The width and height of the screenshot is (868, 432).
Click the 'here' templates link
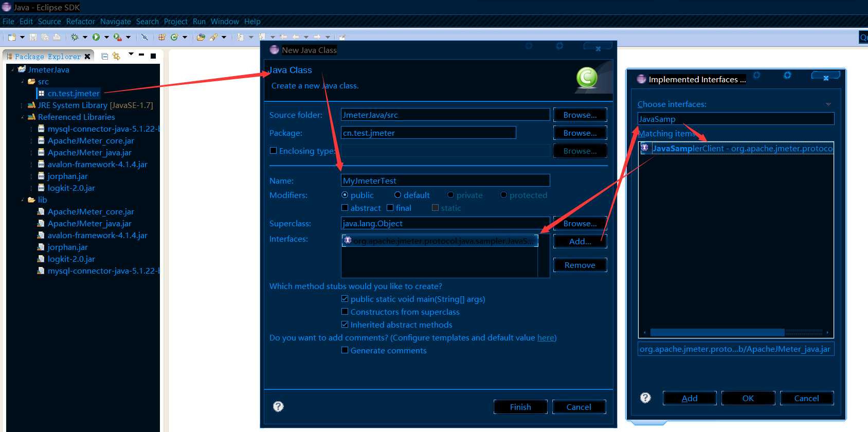[546, 337]
